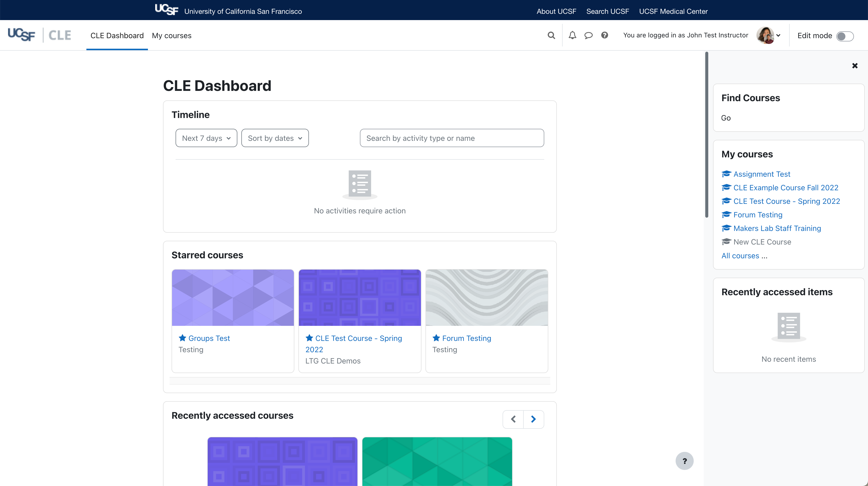The width and height of the screenshot is (868, 486).
Task: Click the UCSF logo in top banner
Action: pyautogui.click(x=167, y=10)
